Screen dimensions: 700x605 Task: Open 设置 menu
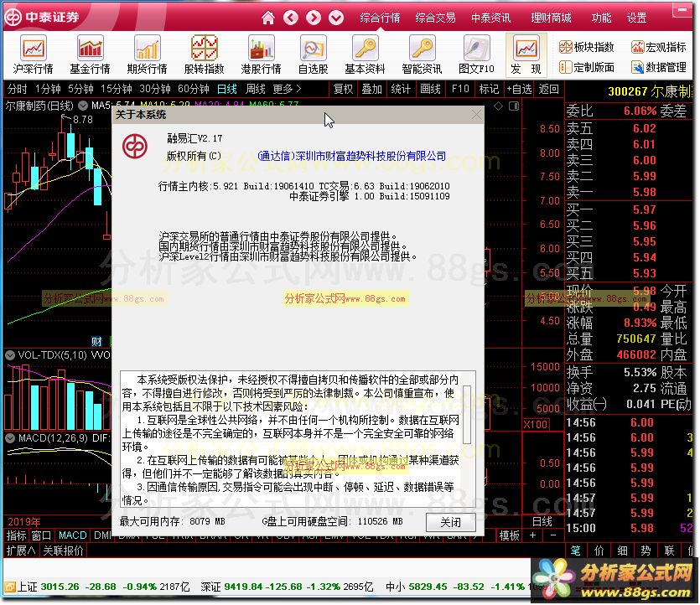636,18
